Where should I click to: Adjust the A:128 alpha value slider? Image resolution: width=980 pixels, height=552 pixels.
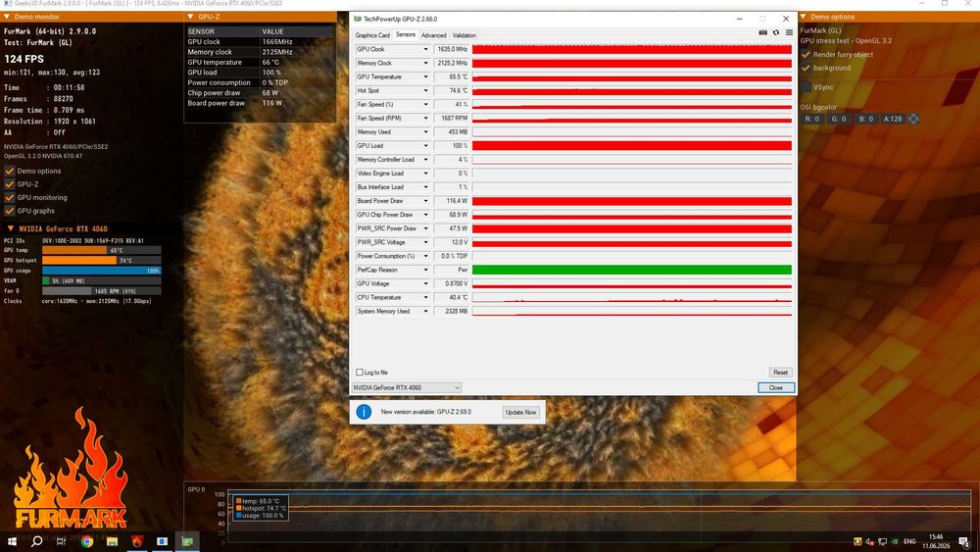893,119
